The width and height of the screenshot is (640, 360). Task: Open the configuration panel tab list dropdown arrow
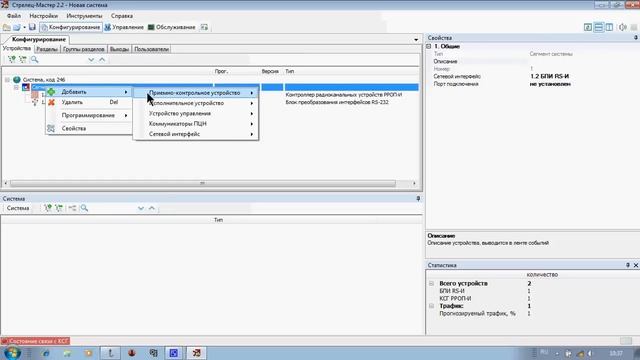coord(416,40)
